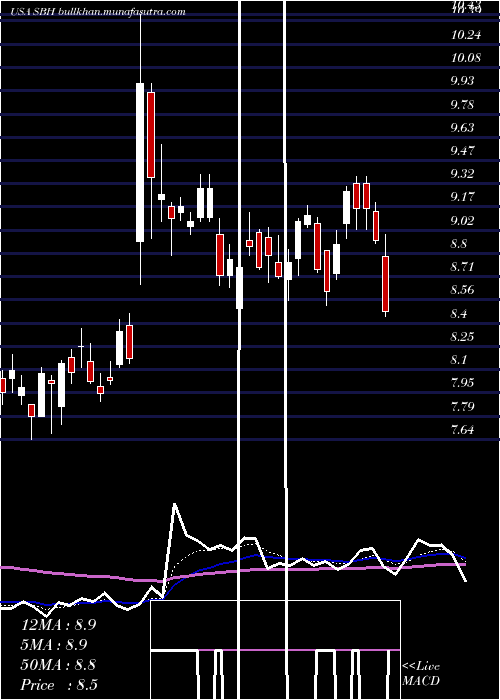500x700 pixels.
Task: Click the 10.08 price axis label
Action: coord(466,58)
